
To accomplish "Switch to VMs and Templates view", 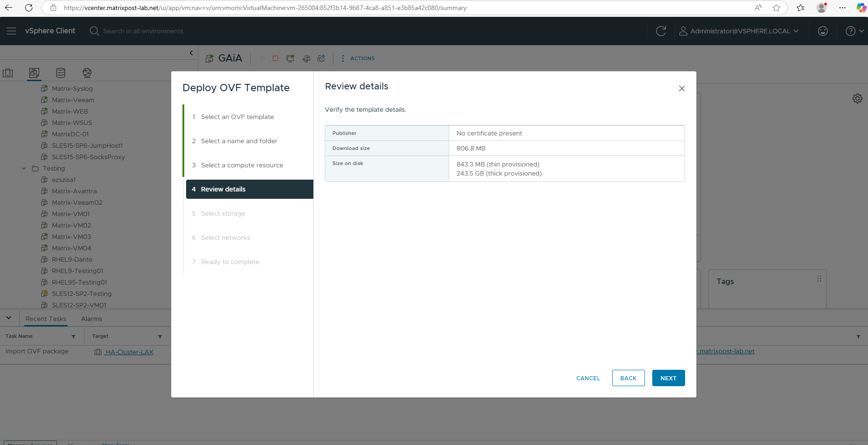I will [x=34, y=73].
